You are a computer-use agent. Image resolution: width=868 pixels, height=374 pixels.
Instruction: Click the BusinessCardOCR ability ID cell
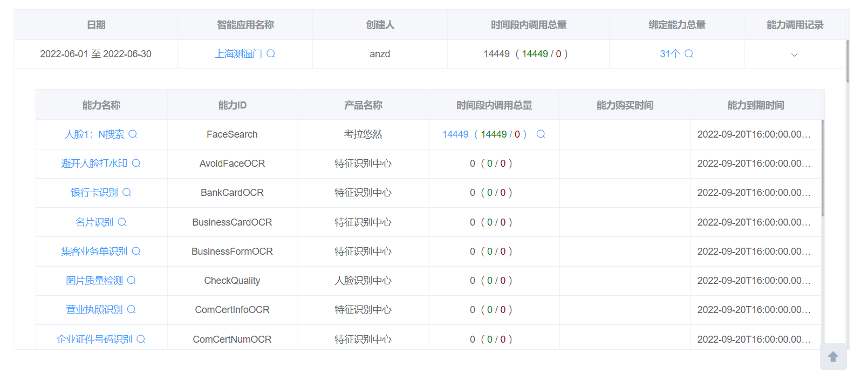pos(233,222)
